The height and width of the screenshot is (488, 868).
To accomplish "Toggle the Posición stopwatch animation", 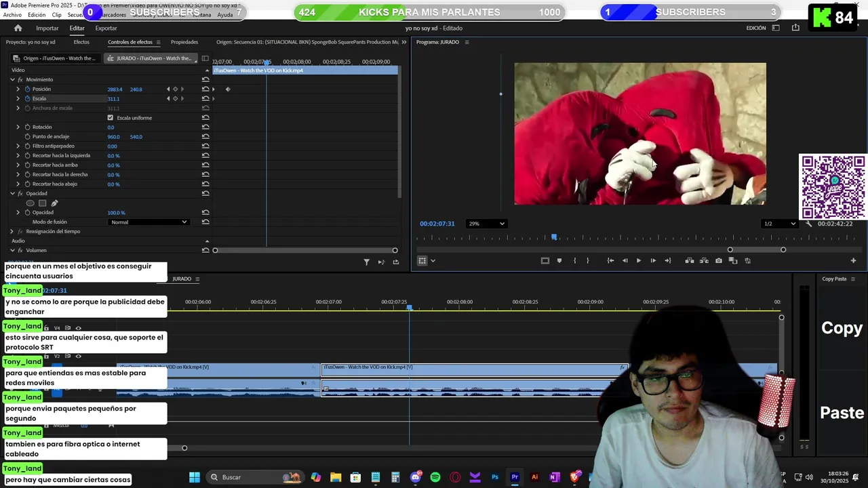I will 28,89.
